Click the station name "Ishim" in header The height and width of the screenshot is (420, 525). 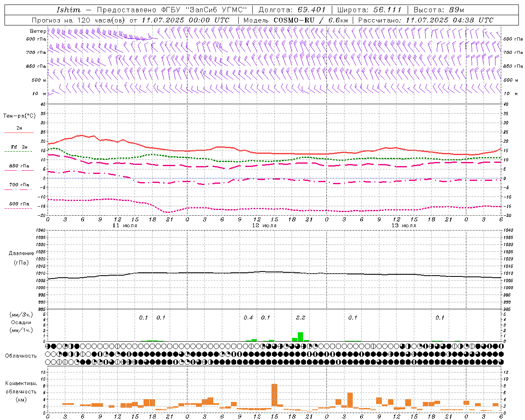tap(68, 10)
